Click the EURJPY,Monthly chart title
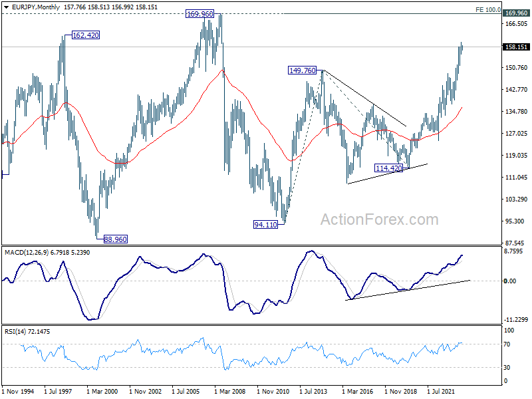 click(36, 7)
